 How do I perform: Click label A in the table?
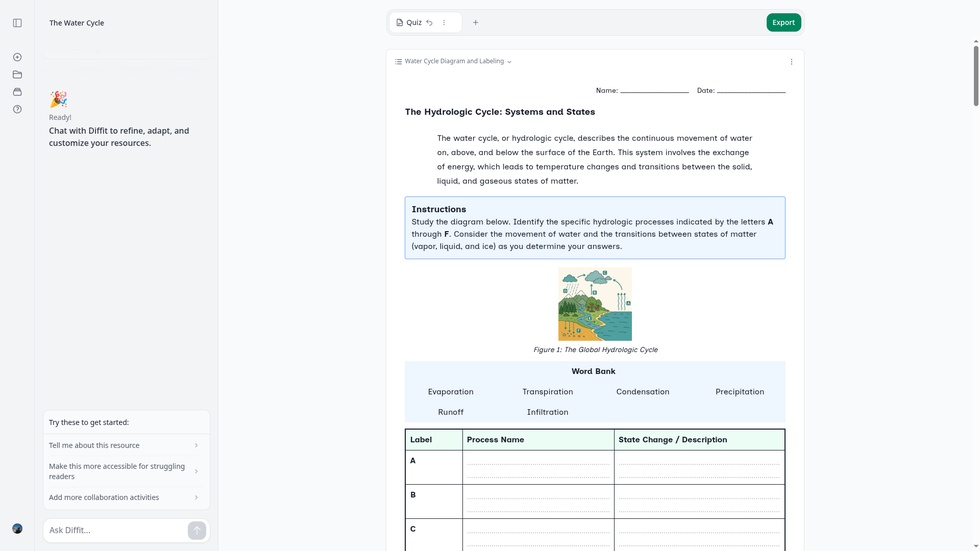[x=412, y=461]
